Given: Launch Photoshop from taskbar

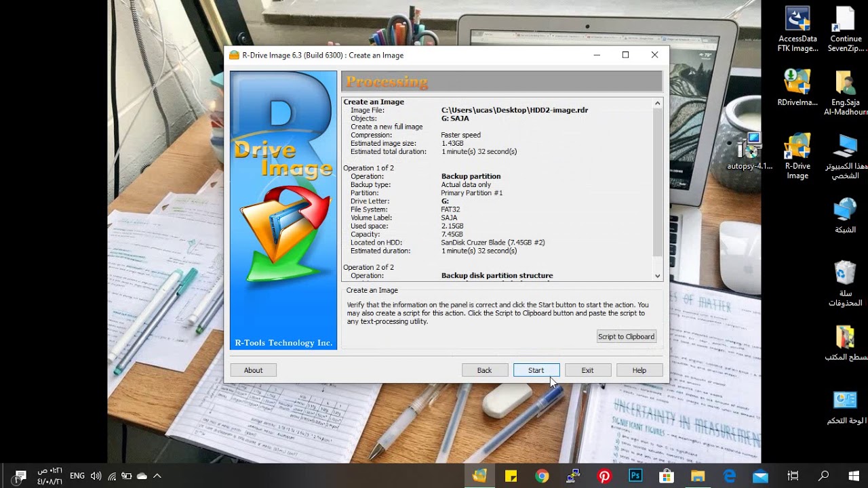Looking at the screenshot, I should [x=635, y=476].
